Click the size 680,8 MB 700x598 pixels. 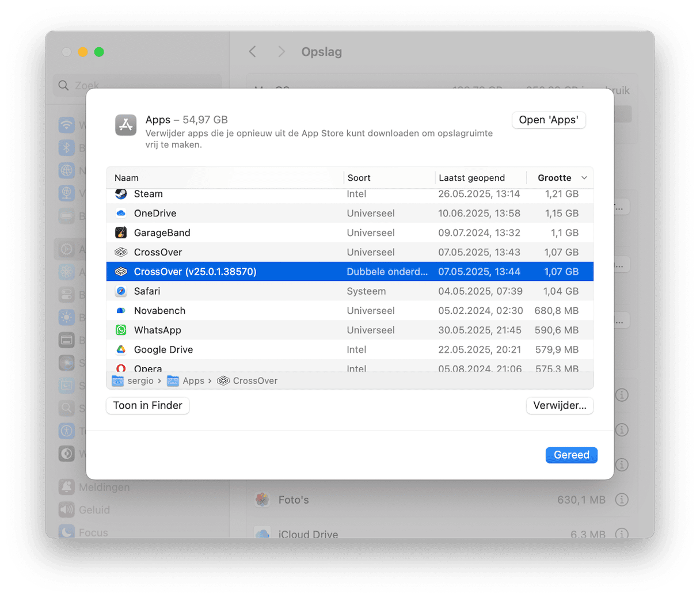tap(556, 311)
